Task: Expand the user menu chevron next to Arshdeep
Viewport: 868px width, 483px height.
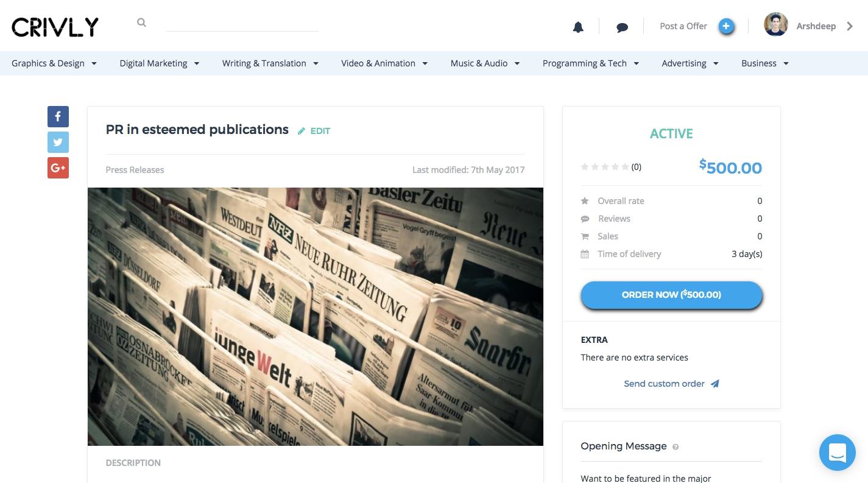Action: click(x=850, y=26)
